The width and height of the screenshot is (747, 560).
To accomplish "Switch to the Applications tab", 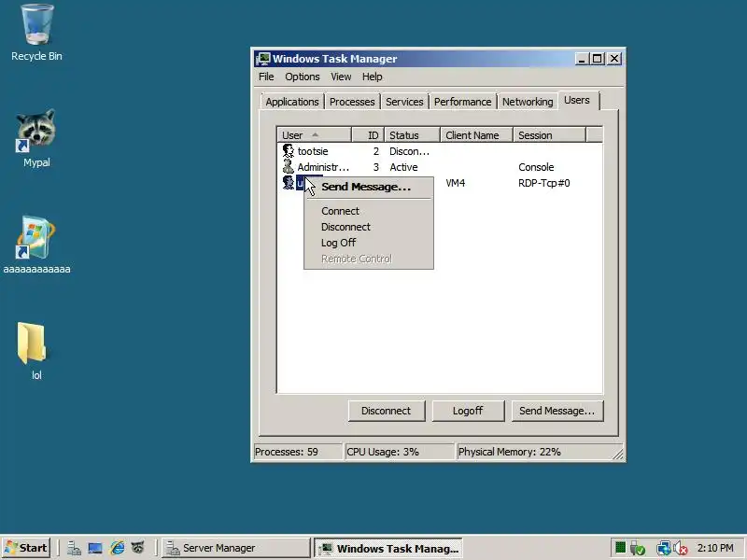I will [x=292, y=102].
